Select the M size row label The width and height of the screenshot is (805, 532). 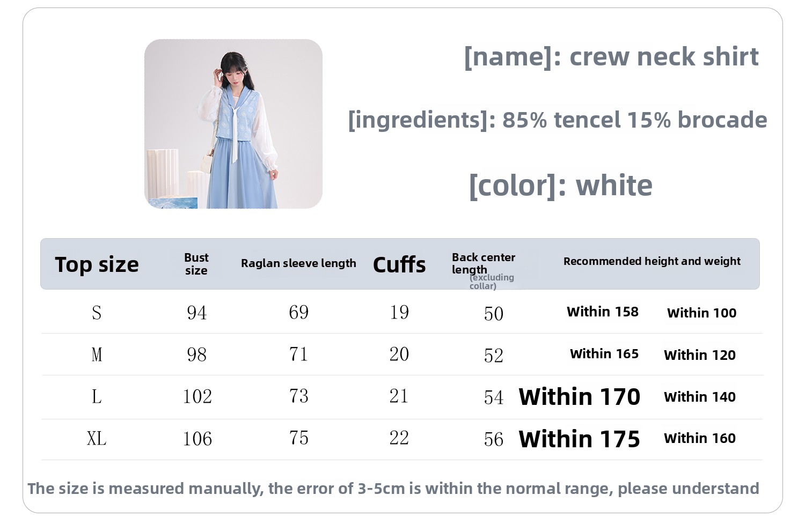97,354
